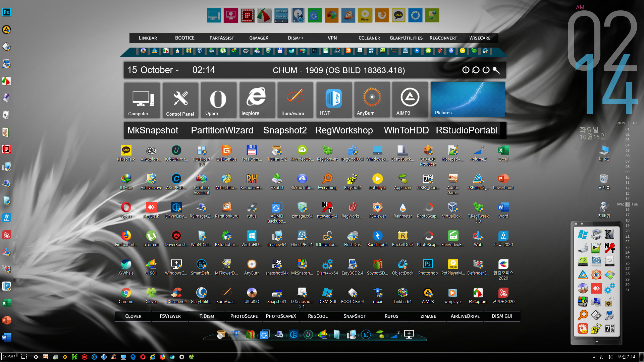The width and height of the screenshot is (644, 362).
Task: Choose CLOVER in the bottom launcher bar
Action: click(133, 316)
